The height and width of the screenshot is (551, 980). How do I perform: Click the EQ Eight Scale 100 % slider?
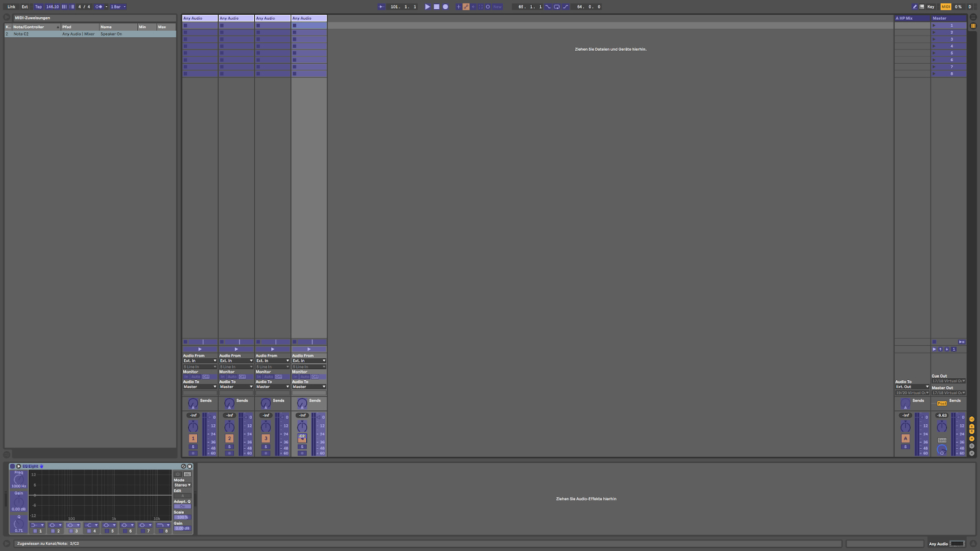pos(182,517)
